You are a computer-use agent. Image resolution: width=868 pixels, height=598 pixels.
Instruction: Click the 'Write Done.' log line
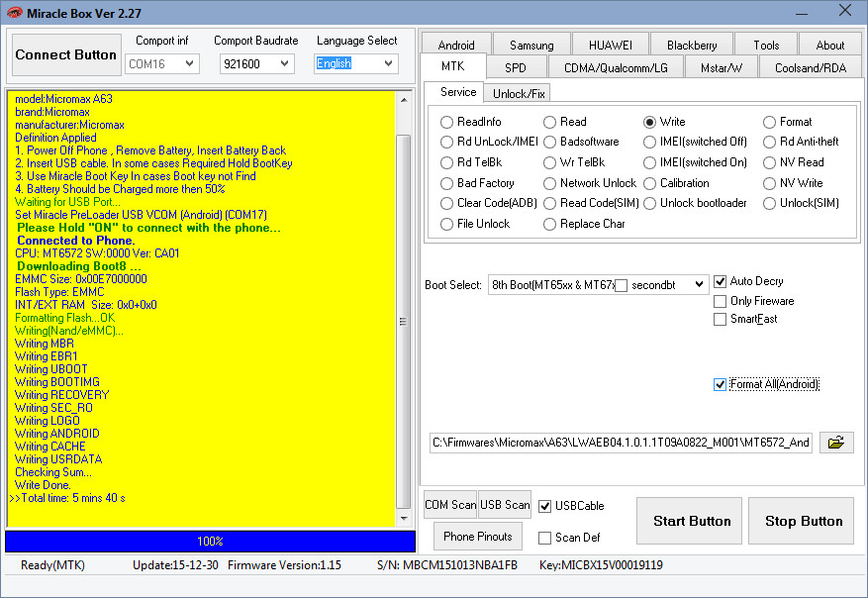43,485
